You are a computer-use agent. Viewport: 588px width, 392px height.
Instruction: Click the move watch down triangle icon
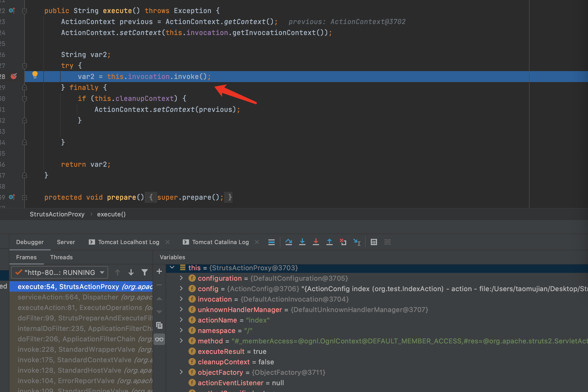click(x=159, y=312)
